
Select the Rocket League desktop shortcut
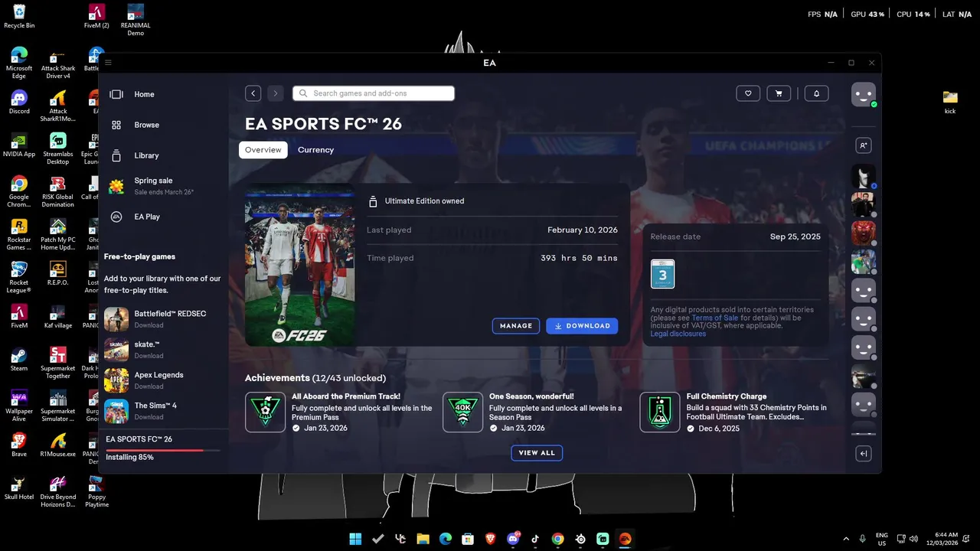[x=19, y=277]
